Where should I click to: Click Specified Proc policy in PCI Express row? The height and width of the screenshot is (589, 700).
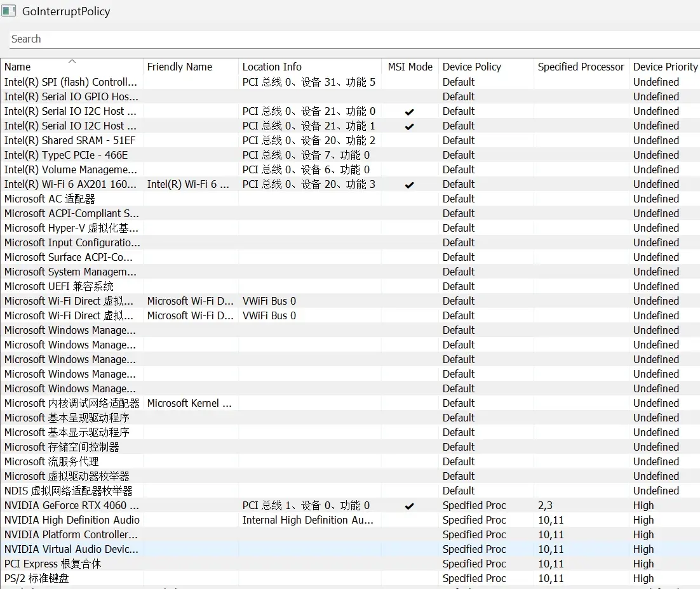[474, 564]
